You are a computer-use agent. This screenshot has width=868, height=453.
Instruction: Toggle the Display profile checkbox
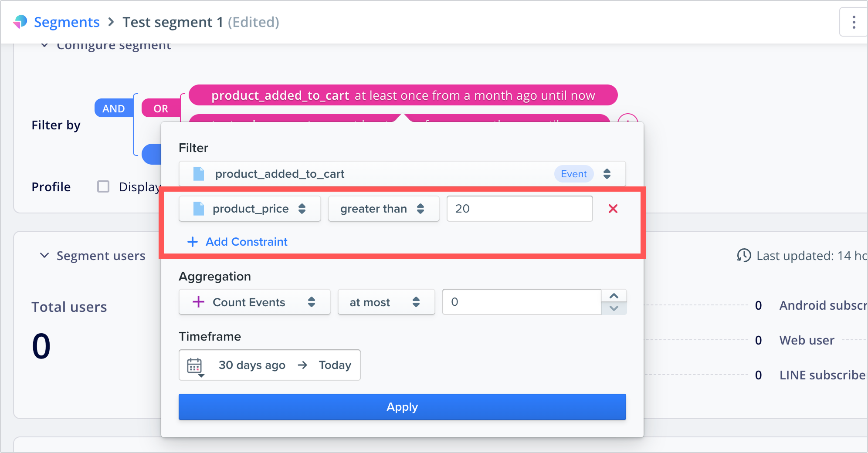point(103,187)
